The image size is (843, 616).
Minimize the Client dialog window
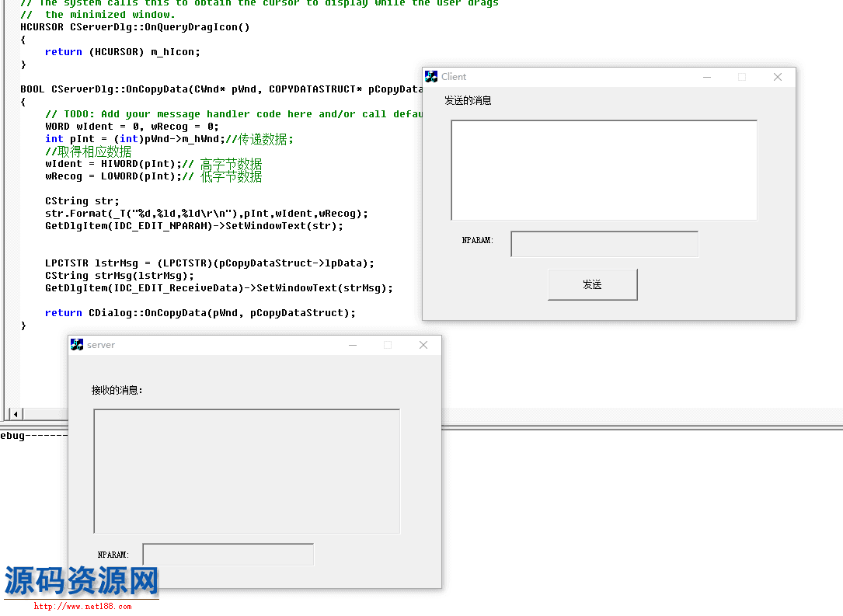tap(706, 76)
